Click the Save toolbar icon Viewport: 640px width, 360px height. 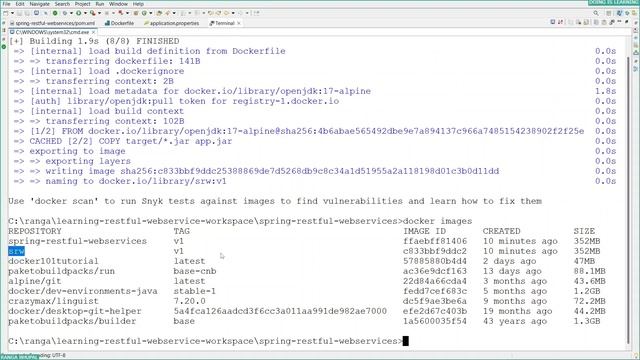click(x=19, y=13)
